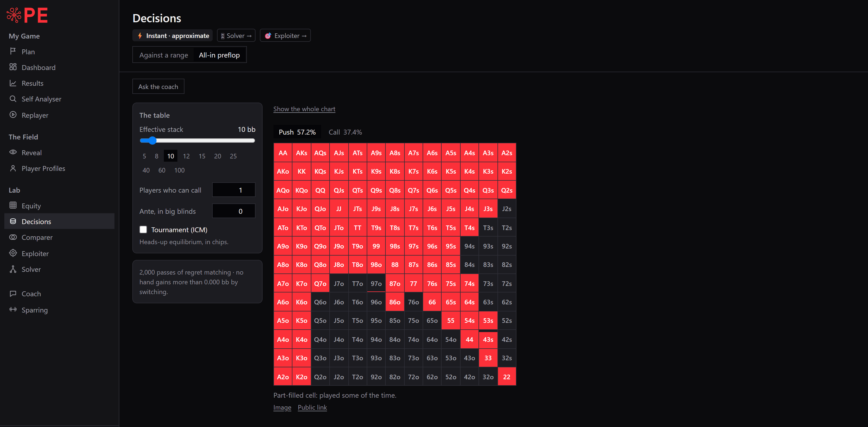Select the 25 bb stack preset
The height and width of the screenshot is (427, 868).
[233, 156]
